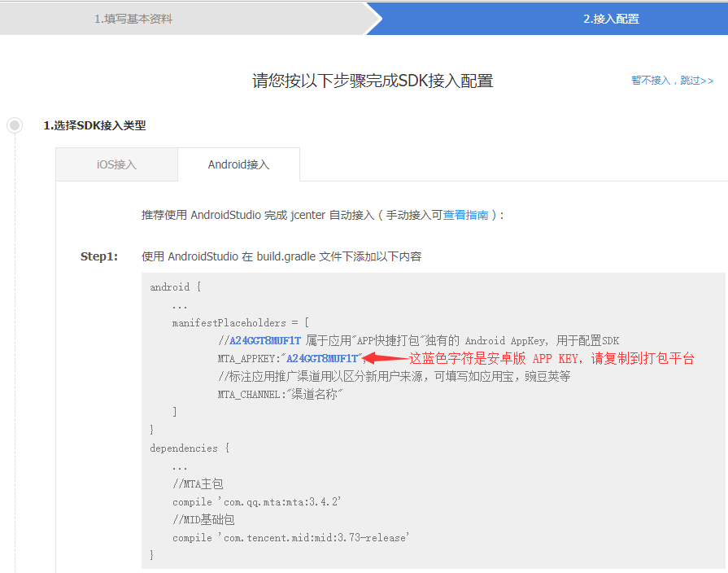
Task: Open the 查看指南 manual integration guide
Action: (465, 215)
